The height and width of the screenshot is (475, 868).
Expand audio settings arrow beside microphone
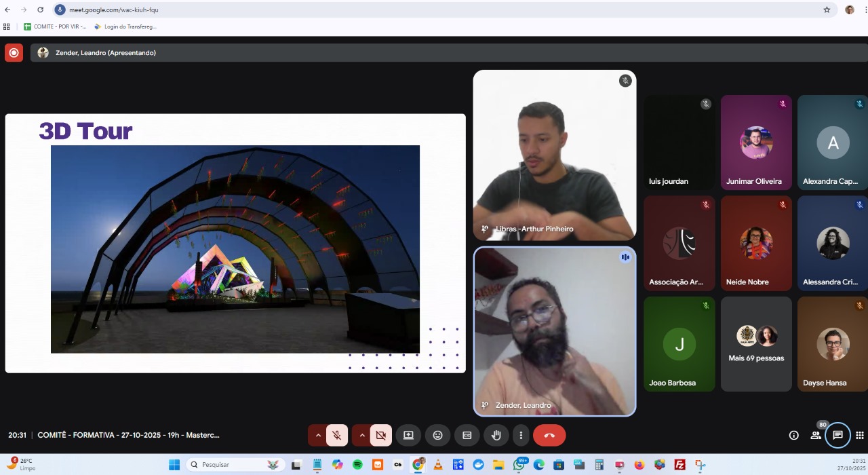tap(317, 436)
